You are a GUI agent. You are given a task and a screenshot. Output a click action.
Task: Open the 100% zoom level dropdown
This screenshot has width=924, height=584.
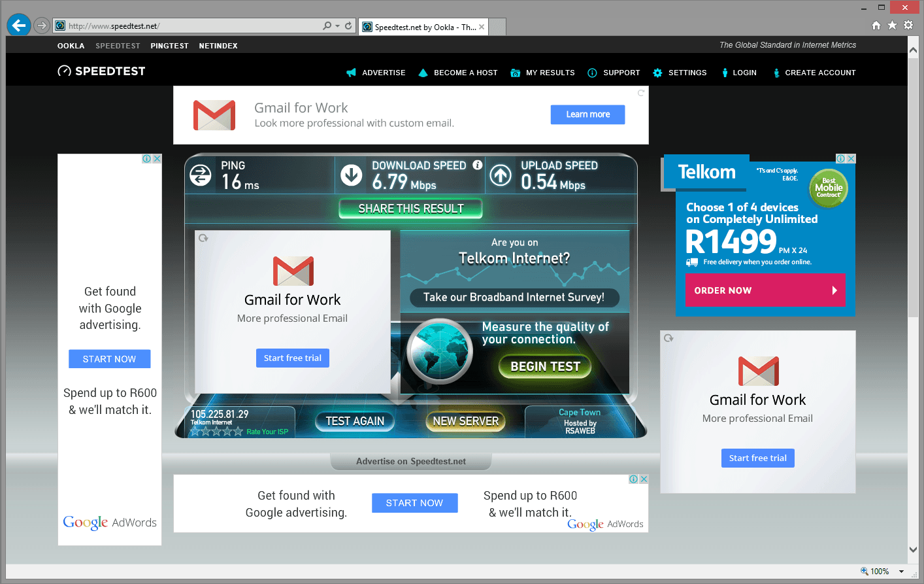[902, 572]
